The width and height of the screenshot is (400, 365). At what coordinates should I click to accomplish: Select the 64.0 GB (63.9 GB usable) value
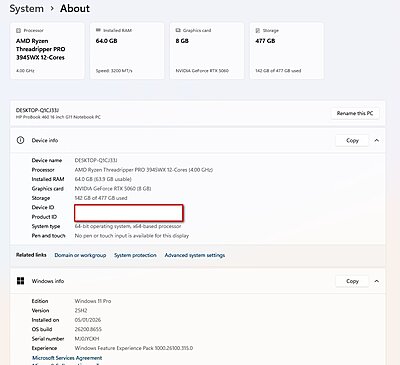click(103, 179)
